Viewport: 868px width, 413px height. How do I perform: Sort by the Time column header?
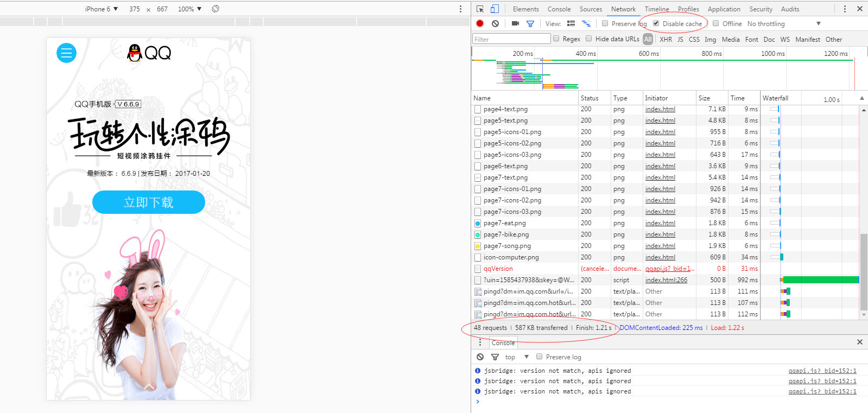tap(744, 98)
